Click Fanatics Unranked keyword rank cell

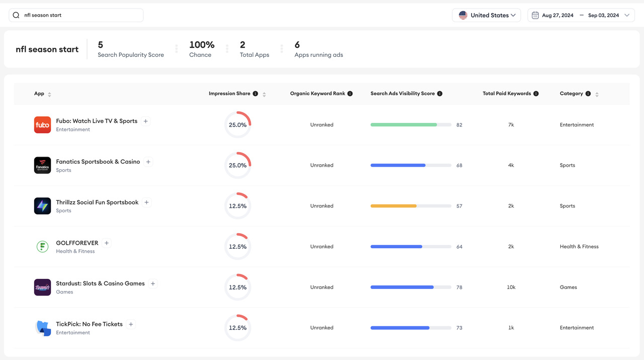pos(321,165)
